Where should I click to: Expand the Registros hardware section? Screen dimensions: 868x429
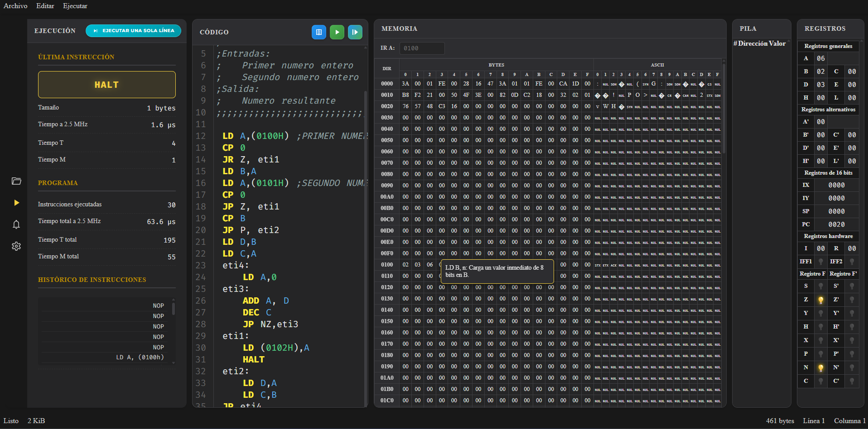point(828,236)
